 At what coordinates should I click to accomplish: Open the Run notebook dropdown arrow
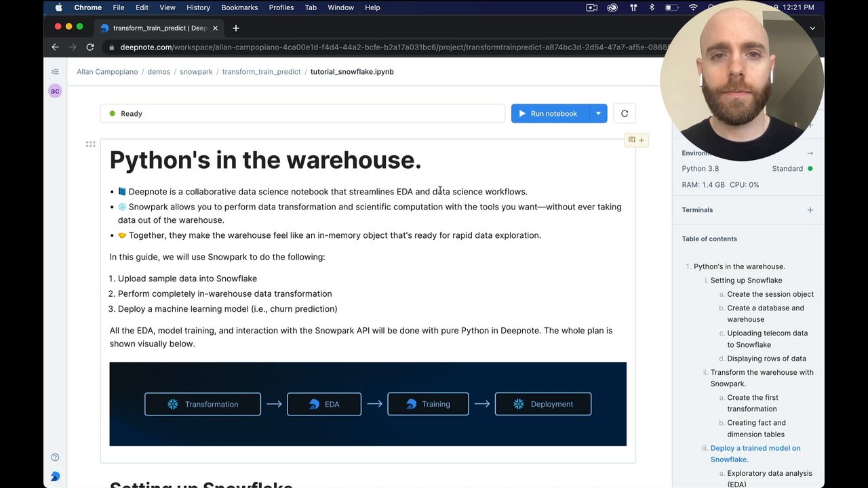tap(598, 113)
